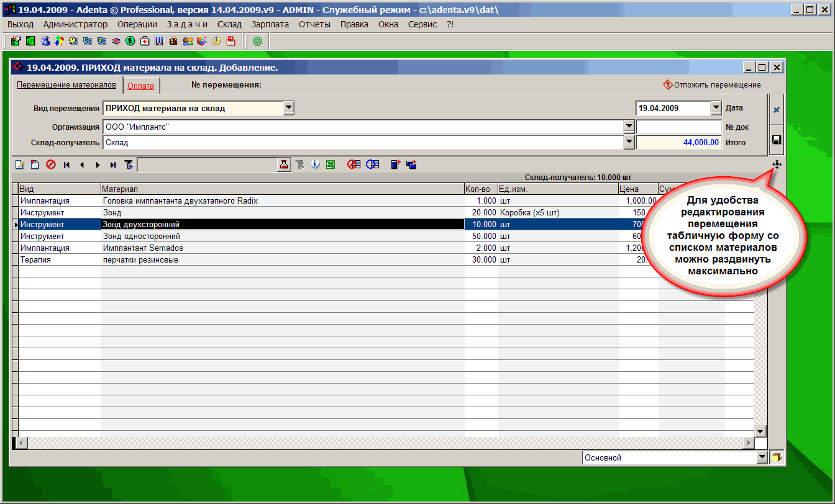Save the movement using the floppy disk icon
The image size is (835, 504).
click(x=776, y=140)
